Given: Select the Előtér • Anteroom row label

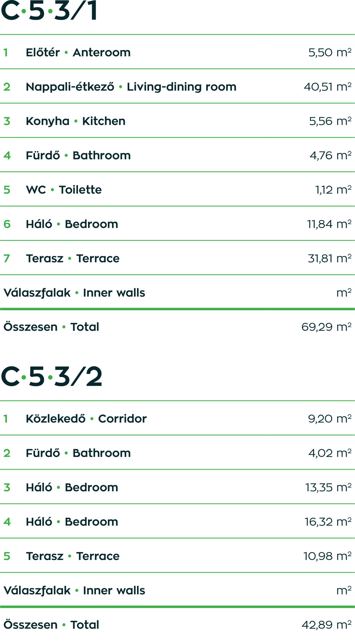Looking at the screenshot, I should 78,53.
